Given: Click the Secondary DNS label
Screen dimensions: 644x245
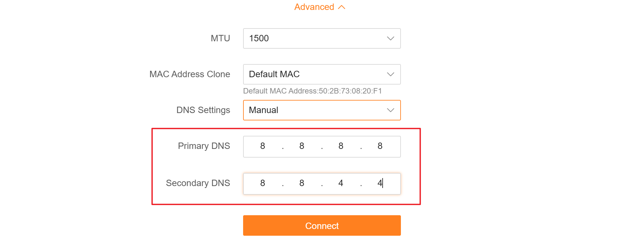Looking at the screenshot, I should coord(198,183).
